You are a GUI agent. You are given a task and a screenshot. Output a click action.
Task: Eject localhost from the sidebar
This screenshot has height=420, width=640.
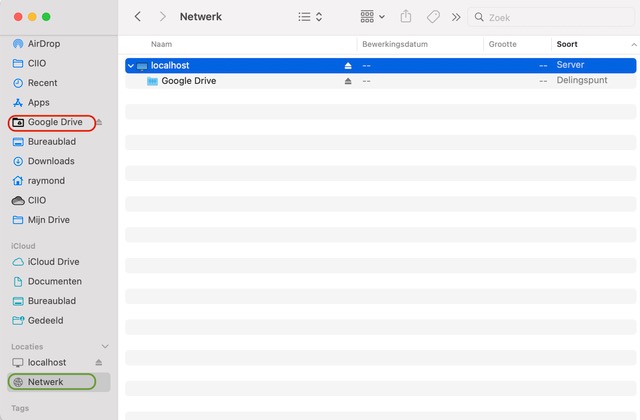point(99,362)
